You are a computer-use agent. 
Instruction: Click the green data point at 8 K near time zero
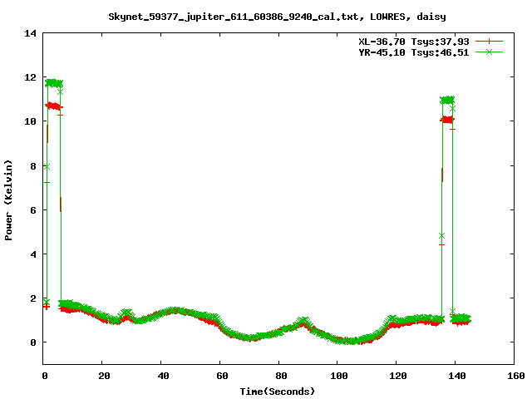[x=47, y=166]
